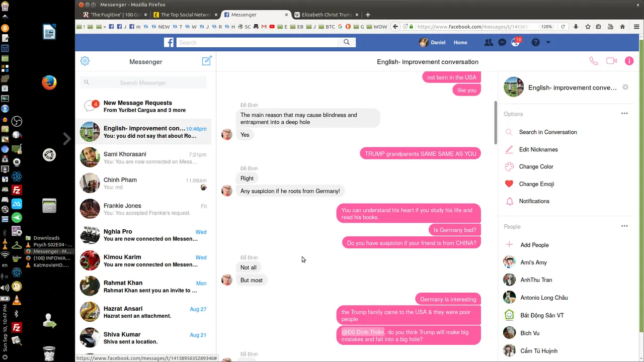Click Add People in the People list
The height and width of the screenshot is (362, 644).
[x=534, y=245]
